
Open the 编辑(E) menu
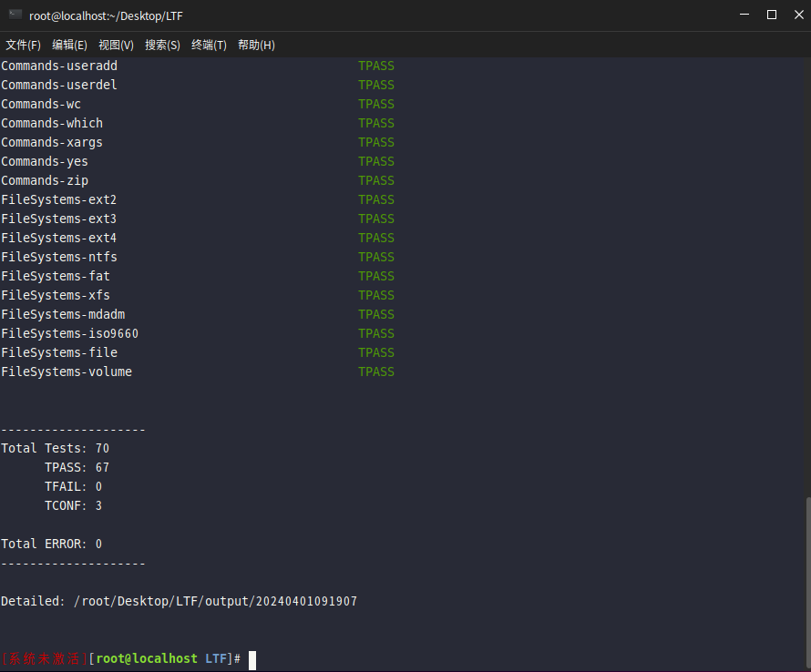(x=69, y=45)
